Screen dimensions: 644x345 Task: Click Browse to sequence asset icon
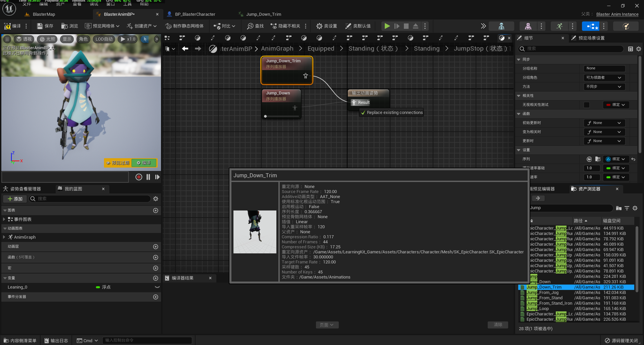(598, 159)
